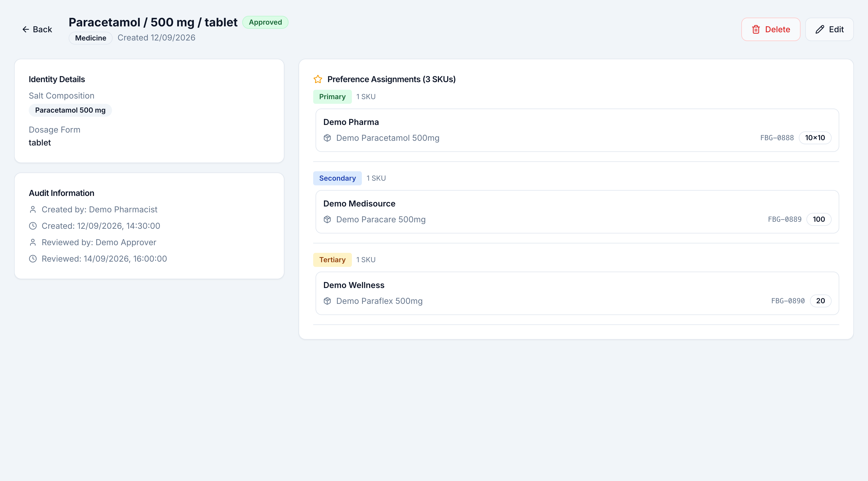
Task: Select the Tertiary preference badge
Action: (x=332, y=260)
